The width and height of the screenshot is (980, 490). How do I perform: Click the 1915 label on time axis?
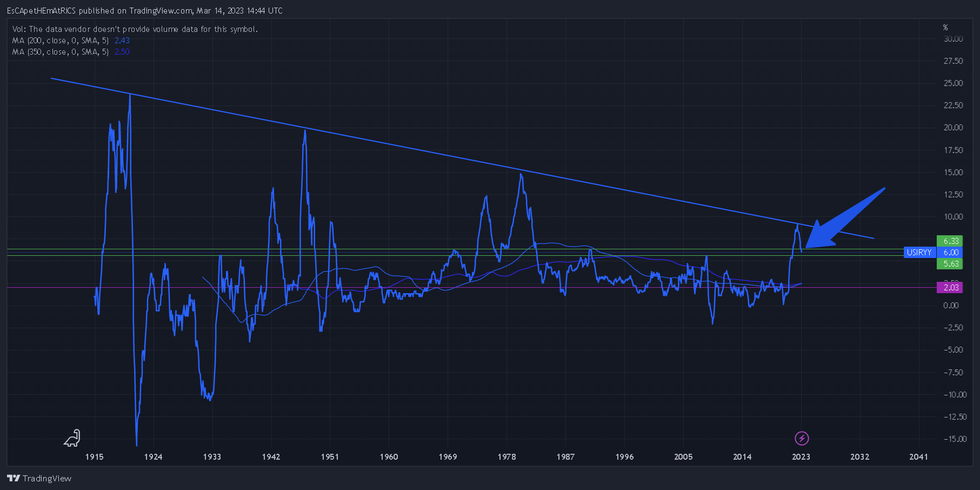(95, 457)
